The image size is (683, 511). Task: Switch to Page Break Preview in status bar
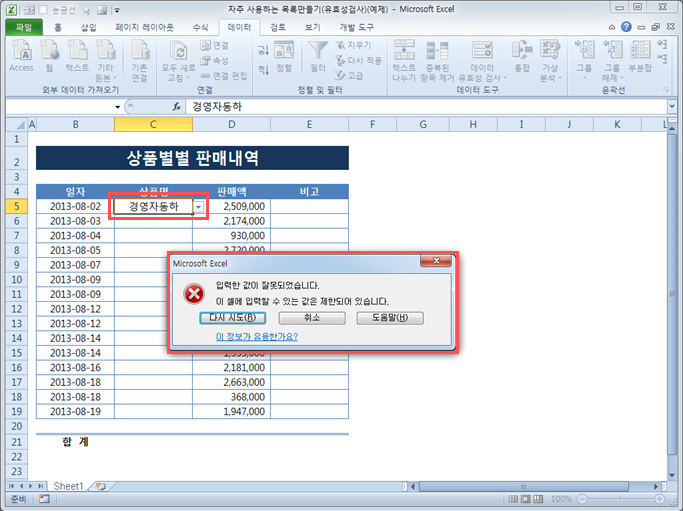538,499
